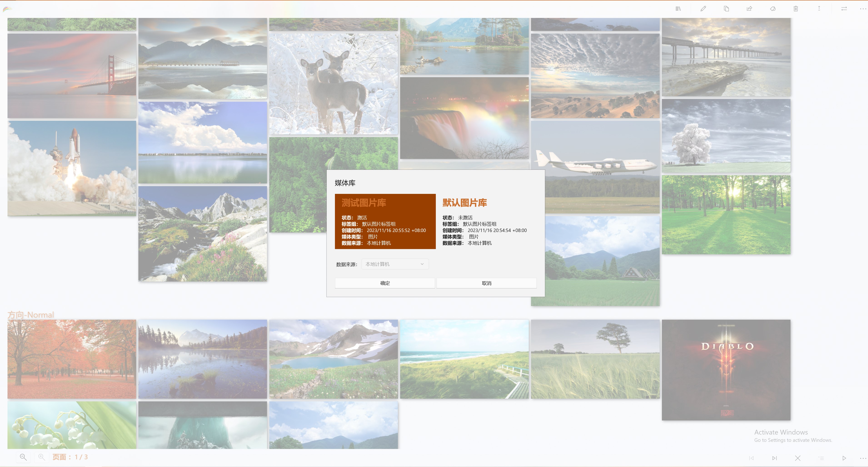Click the tag icon in toolbar

click(773, 9)
